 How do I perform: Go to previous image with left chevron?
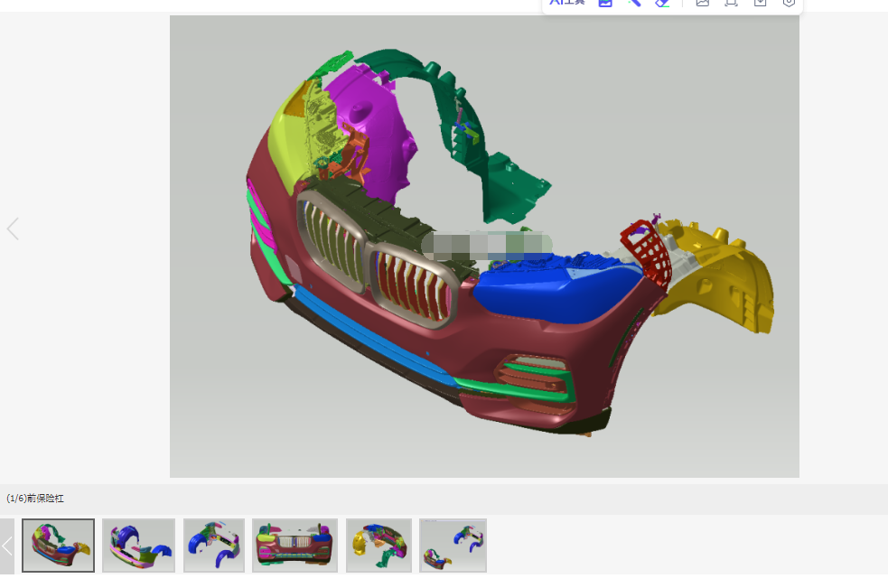pyautogui.click(x=13, y=229)
